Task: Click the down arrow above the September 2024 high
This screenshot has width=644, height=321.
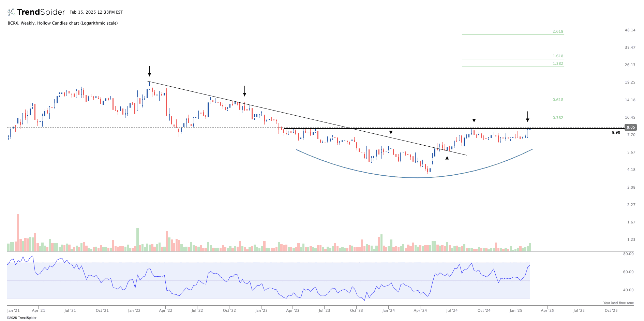Action: [x=474, y=117]
